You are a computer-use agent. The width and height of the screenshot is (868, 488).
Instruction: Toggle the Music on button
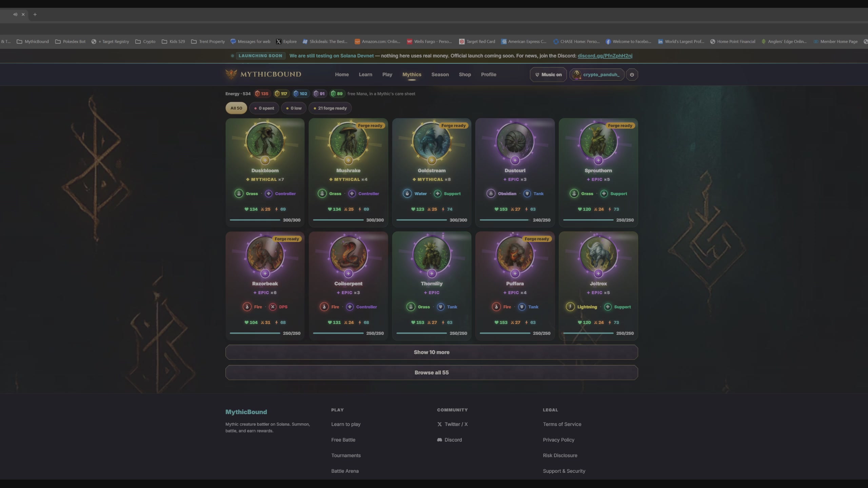click(548, 75)
